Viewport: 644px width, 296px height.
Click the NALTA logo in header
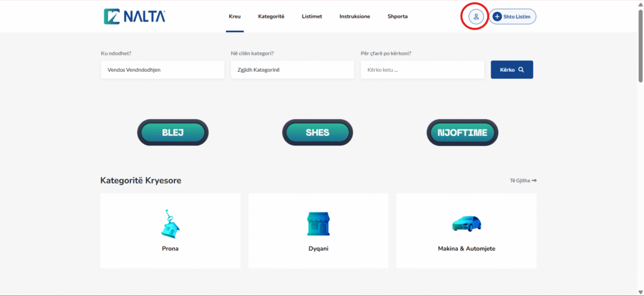tap(135, 16)
